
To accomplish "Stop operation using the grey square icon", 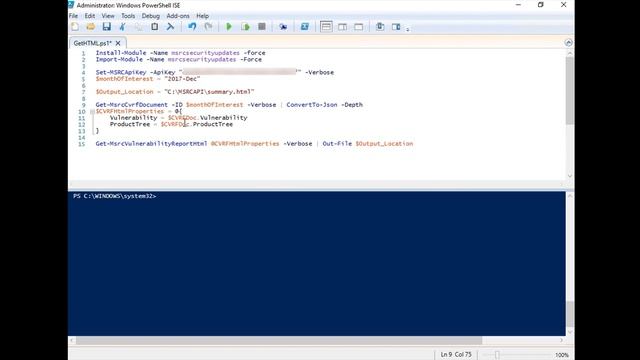I will [262, 27].
